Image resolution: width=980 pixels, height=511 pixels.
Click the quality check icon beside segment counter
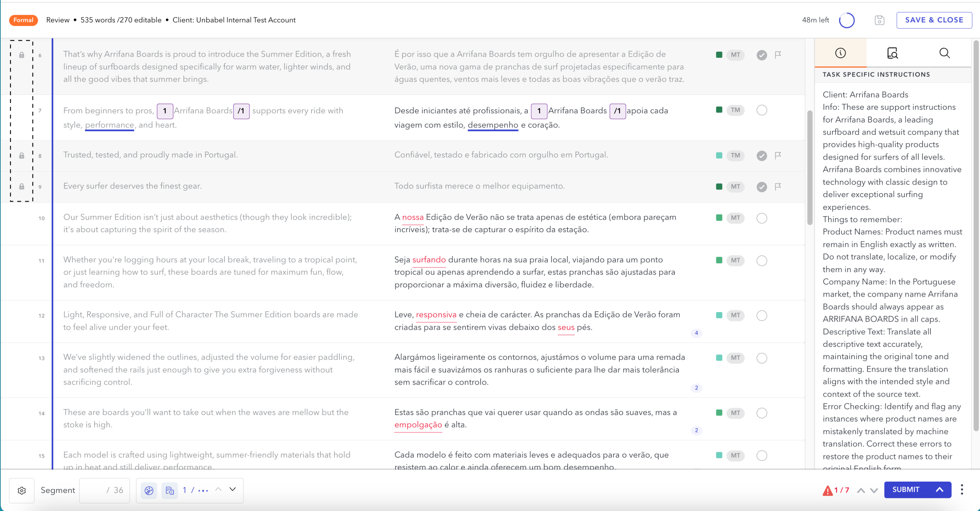[149, 490]
